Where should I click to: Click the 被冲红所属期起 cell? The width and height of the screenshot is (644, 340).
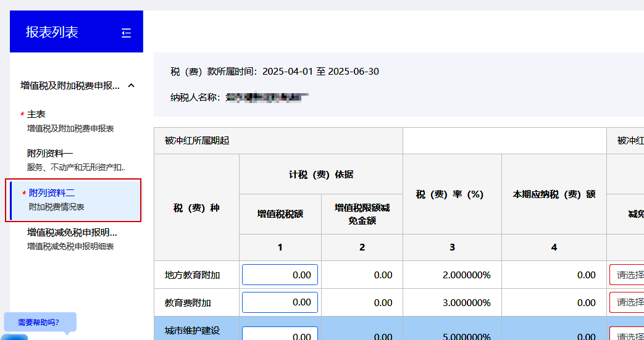pyautogui.click(x=278, y=141)
